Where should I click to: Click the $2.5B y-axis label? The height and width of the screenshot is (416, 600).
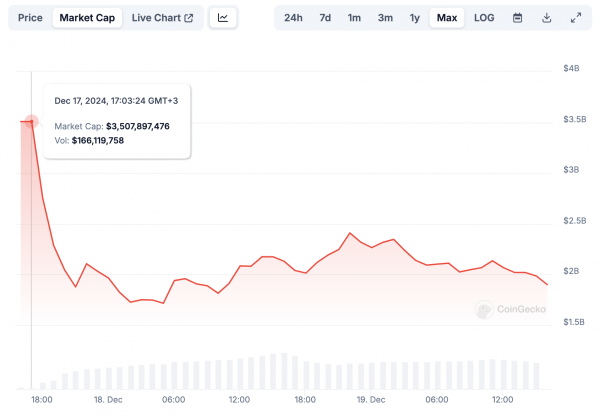[574, 221]
